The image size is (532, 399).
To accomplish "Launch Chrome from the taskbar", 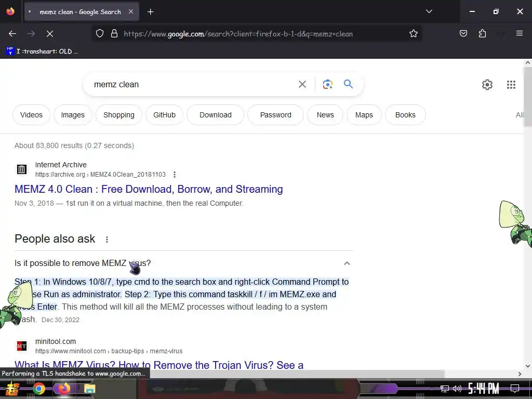I will click(38, 389).
